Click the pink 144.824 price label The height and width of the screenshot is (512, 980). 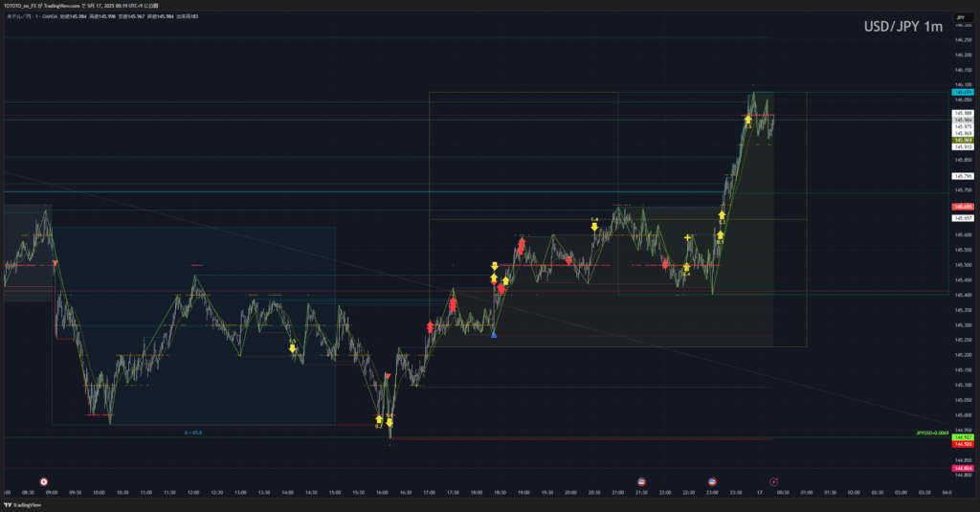(963, 468)
